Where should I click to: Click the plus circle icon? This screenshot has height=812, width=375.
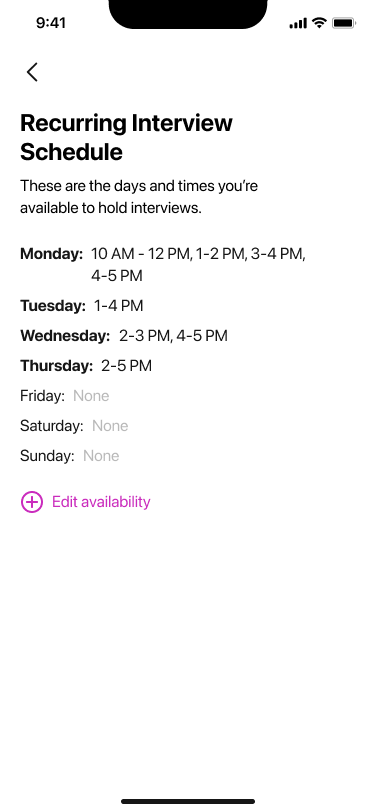pos(32,502)
